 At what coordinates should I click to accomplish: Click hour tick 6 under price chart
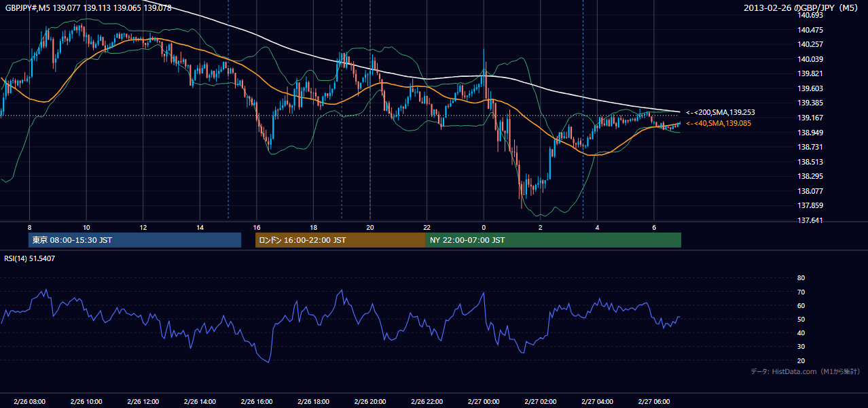coord(654,227)
